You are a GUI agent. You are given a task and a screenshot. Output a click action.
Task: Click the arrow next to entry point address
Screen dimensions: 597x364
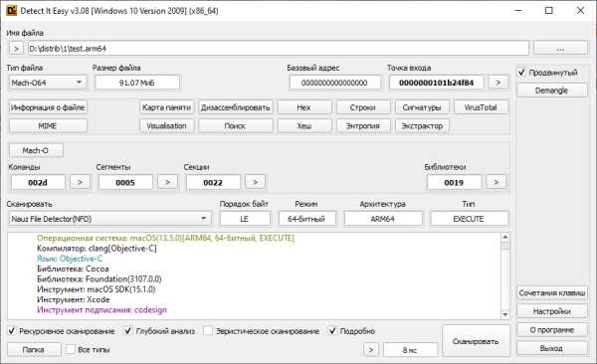pyautogui.click(x=497, y=83)
